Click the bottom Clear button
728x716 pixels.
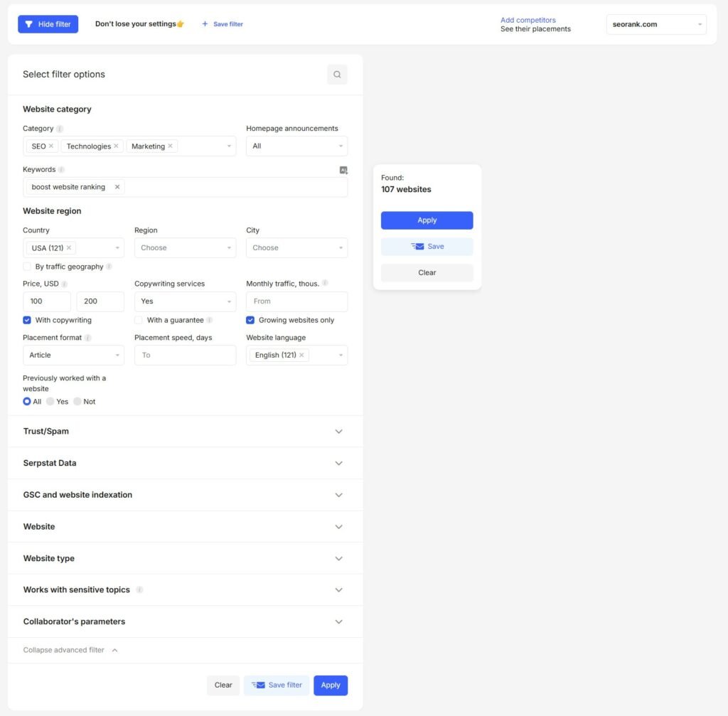pos(223,685)
